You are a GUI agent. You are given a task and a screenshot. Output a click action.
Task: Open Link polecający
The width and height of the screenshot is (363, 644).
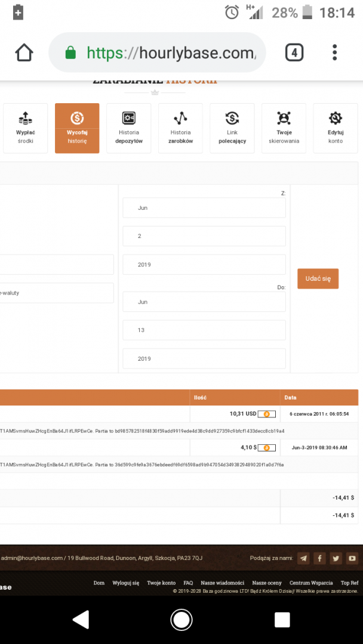232,128
